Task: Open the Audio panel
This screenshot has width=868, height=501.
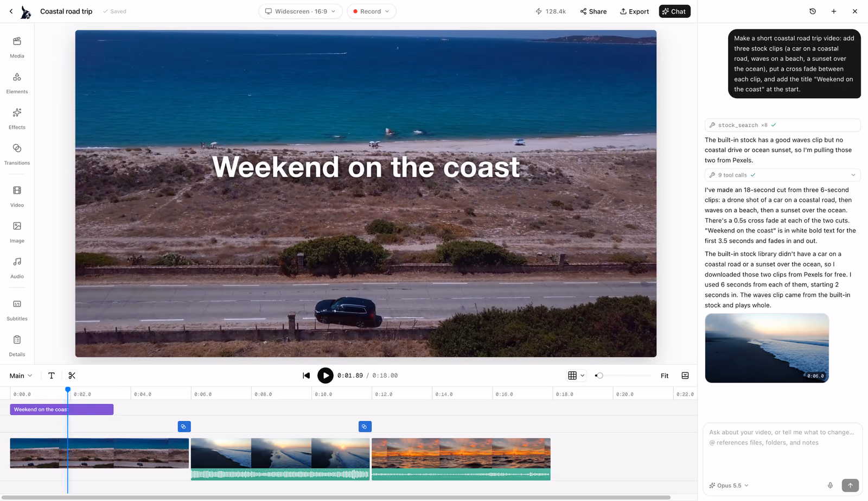Action: (17, 268)
